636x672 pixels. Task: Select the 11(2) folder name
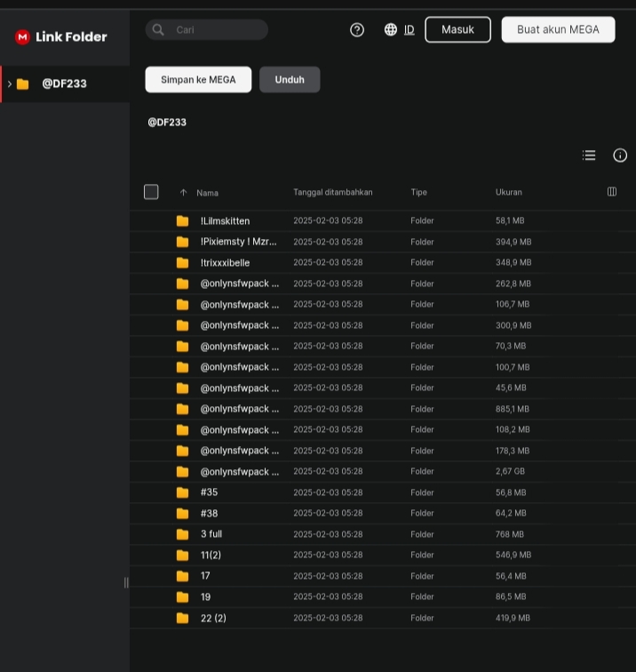pos(211,555)
